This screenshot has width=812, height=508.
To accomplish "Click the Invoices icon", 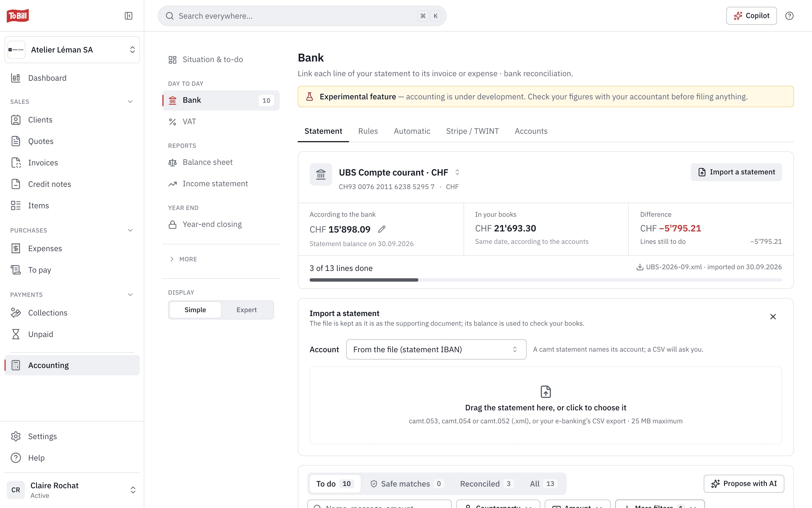I will click(x=16, y=163).
